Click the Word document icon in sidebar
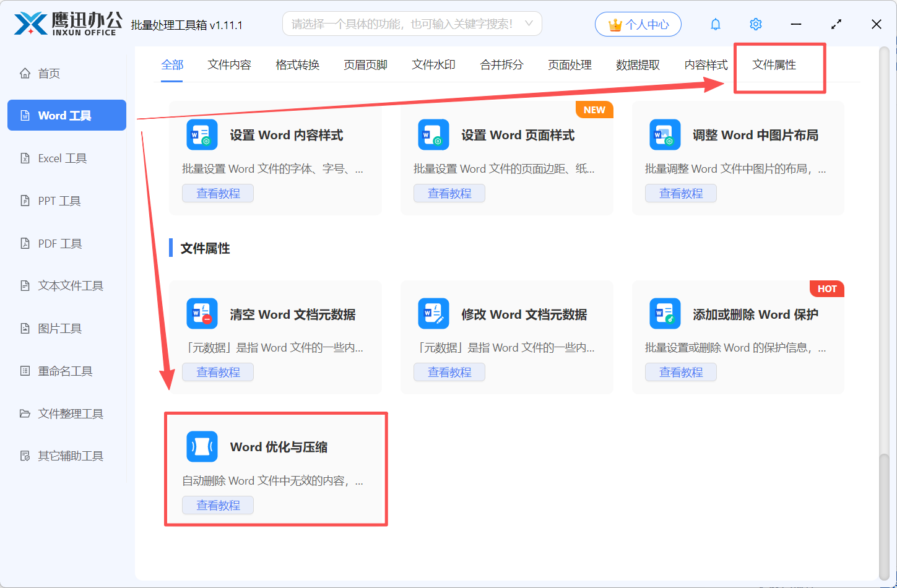 coord(25,115)
